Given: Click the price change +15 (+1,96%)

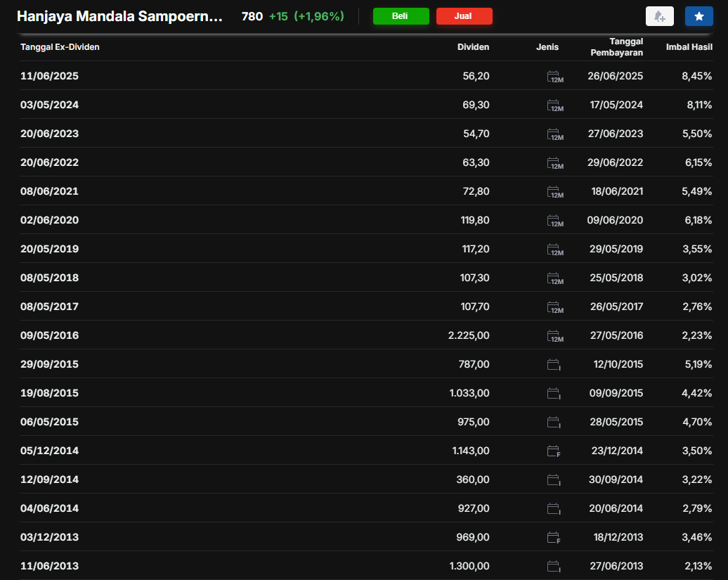Looking at the screenshot, I should [306, 16].
